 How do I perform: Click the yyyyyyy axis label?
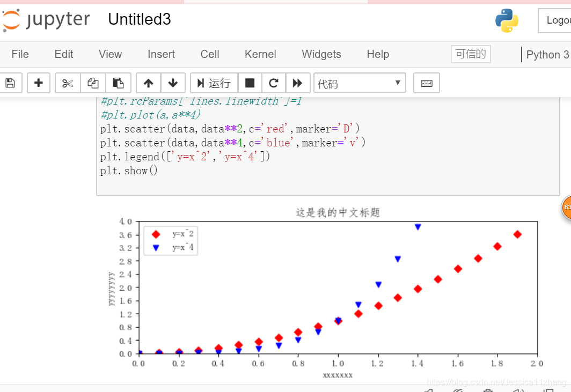(x=111, y=289)
